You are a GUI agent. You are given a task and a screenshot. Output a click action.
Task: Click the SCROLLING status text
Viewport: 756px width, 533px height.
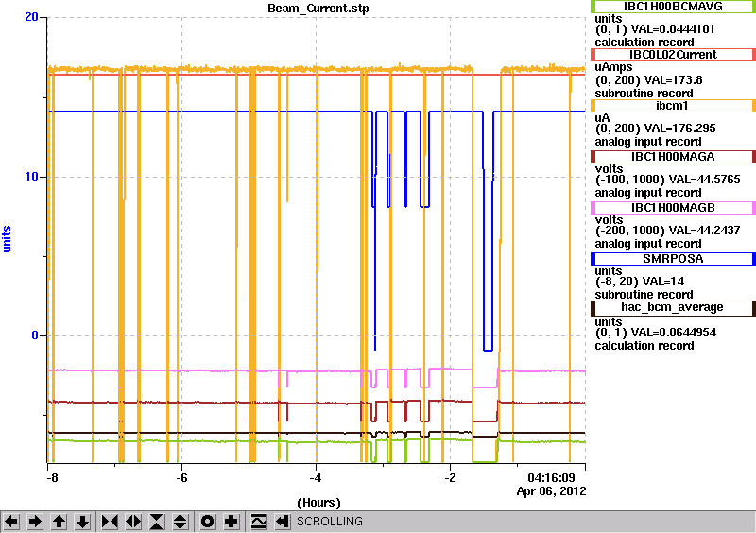(329, 522)
